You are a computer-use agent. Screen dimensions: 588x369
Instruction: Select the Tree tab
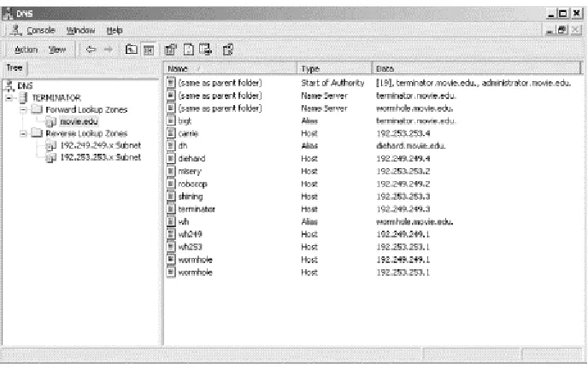click(15, 68)
